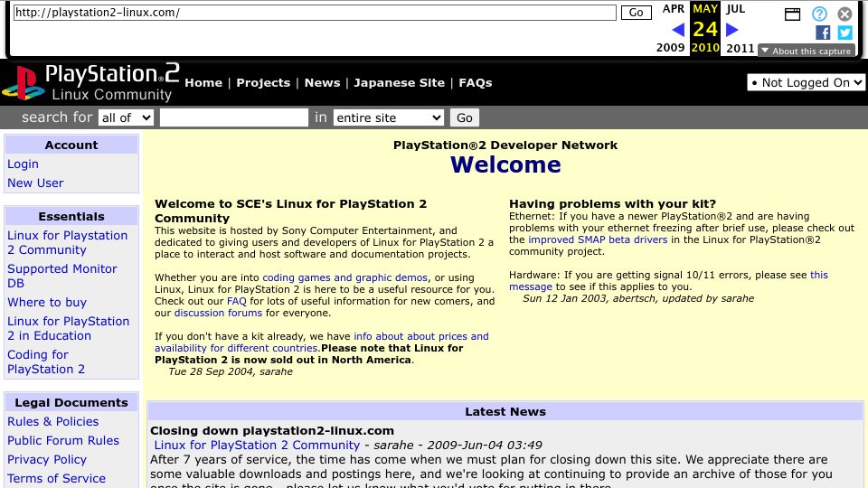Click the New User link
This screenshot has width=868, height=488.
[35, 183]
